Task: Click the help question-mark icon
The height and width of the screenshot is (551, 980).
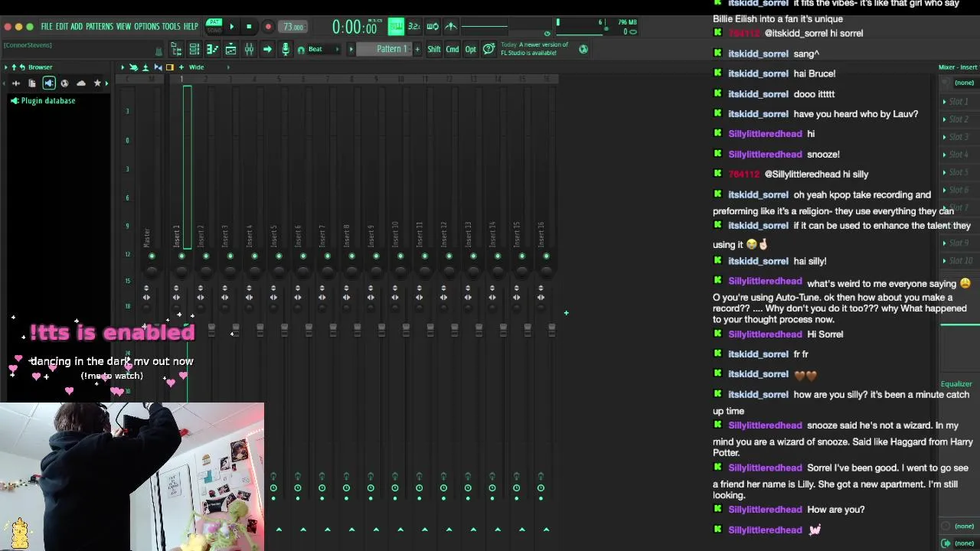Action: point(488,50)
